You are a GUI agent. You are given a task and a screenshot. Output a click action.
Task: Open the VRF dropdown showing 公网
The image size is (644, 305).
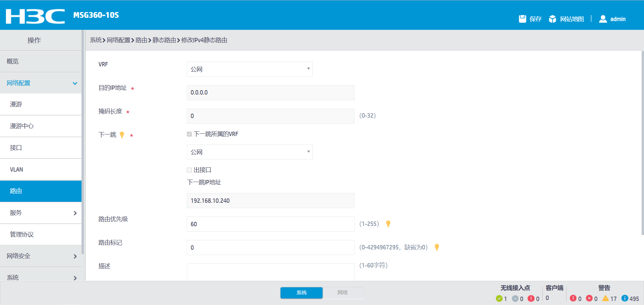[x=250, y=69]
